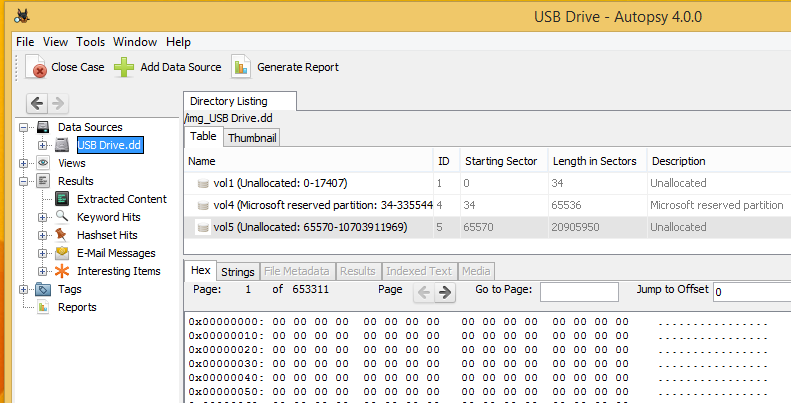Click the Extracted Content icon

(62, 199)
